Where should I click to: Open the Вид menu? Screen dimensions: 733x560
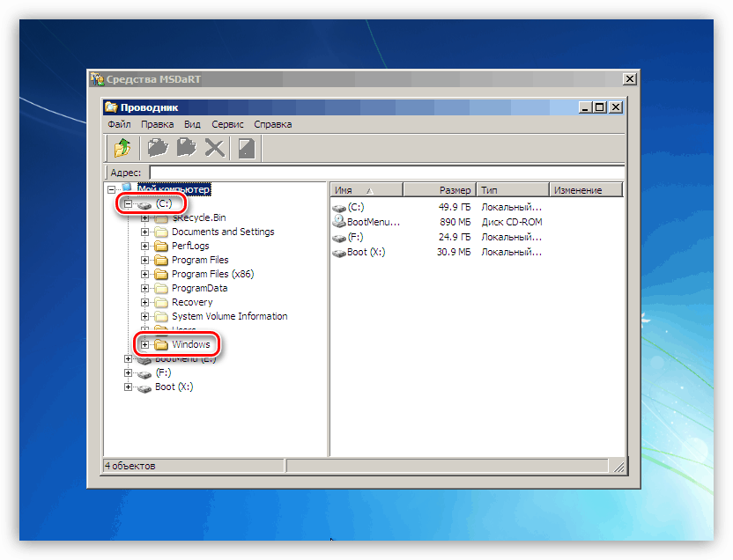click(x=192, y=124)
